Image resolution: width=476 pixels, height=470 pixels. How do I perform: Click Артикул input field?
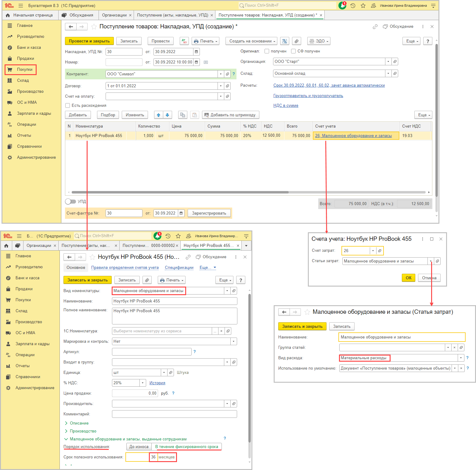coord(152,352)
